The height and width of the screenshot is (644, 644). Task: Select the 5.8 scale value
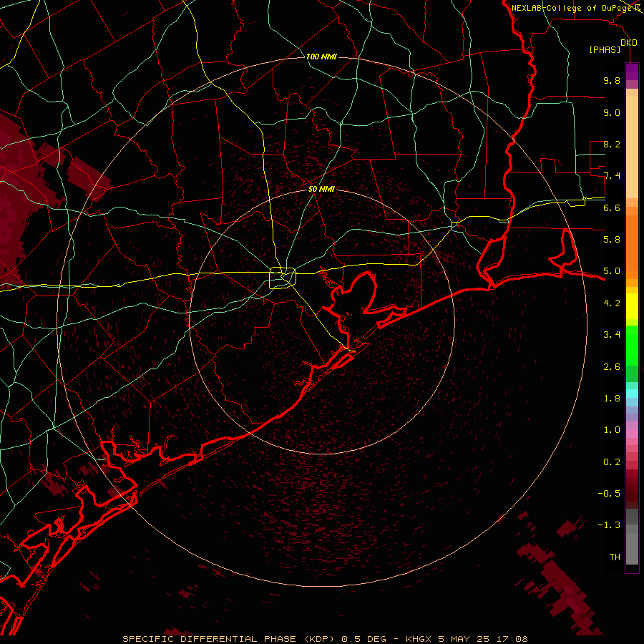coord(612,240)
